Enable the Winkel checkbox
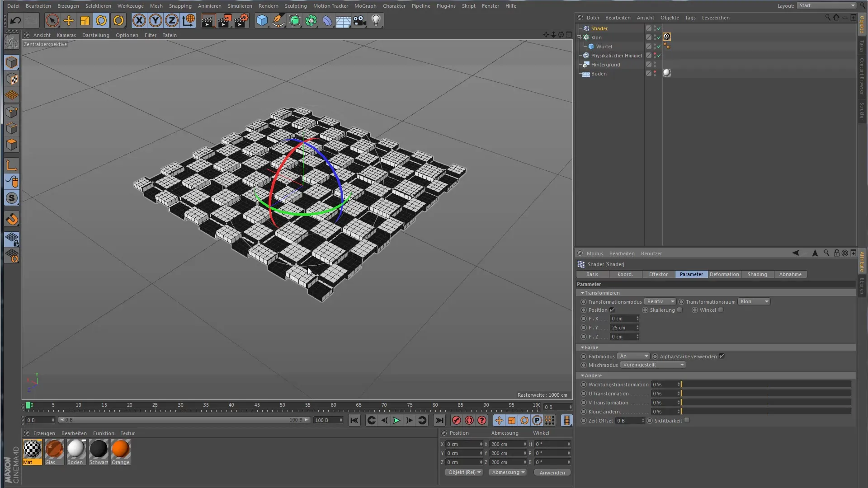 (x=721, y=310)
